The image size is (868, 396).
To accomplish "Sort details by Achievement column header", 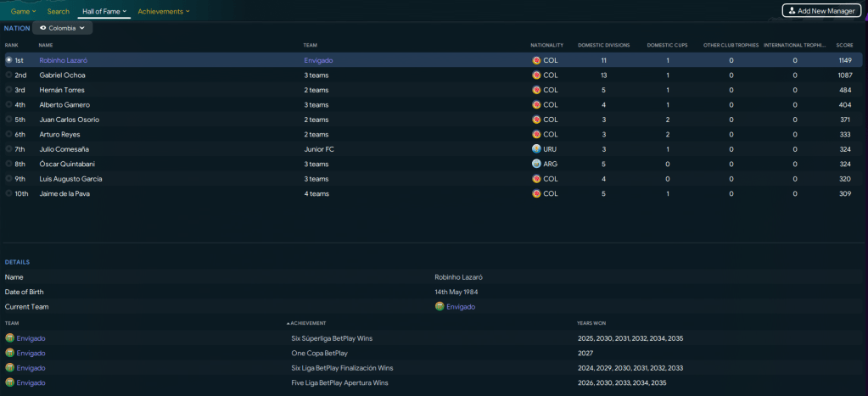I will (x=308, y=323).
